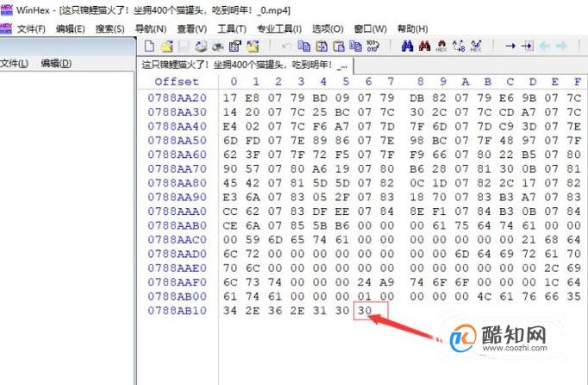Click column header 0

[x=234, y=81]
